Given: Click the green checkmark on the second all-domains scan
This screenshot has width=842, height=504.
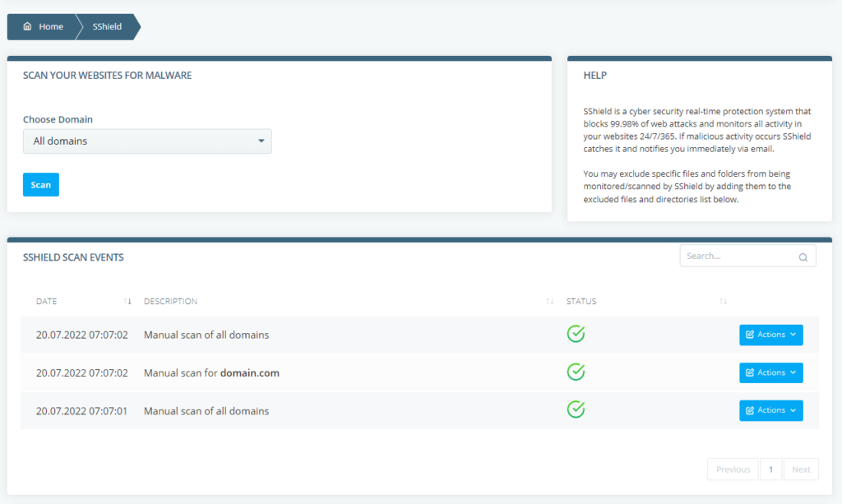Looking at the screenshot, I should [576, 410].
